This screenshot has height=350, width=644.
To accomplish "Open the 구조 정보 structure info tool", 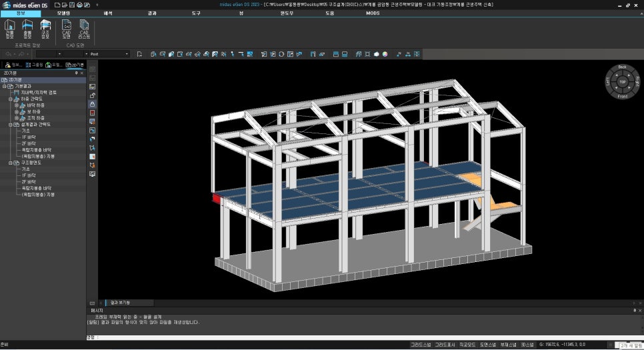I will (x=45, y=29).
